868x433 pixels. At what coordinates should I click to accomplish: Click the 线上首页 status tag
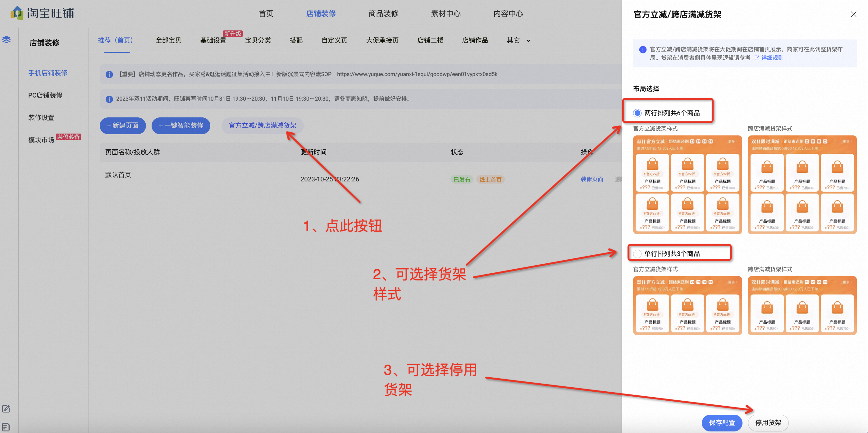[490, 180]
